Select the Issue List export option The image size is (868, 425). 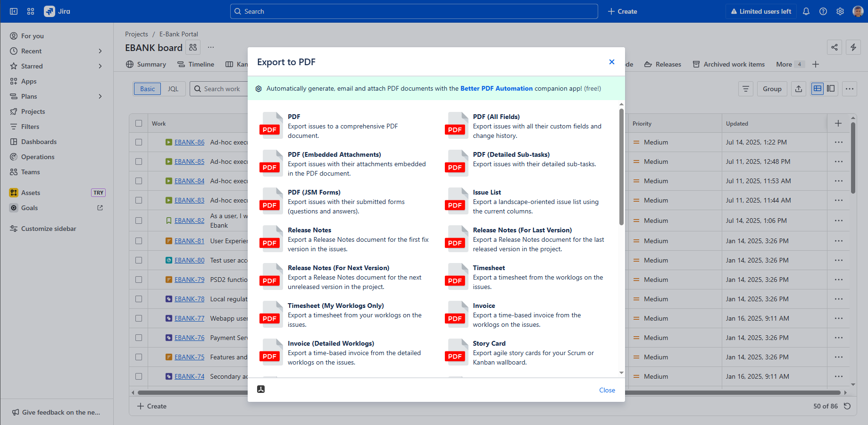[x=528, y=201]
